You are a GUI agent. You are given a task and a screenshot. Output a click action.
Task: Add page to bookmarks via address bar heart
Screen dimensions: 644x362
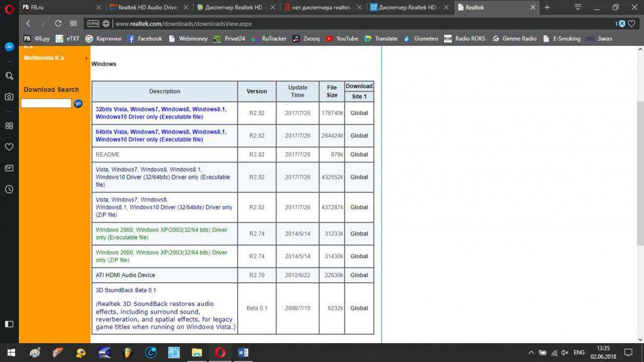coord(632,23)
